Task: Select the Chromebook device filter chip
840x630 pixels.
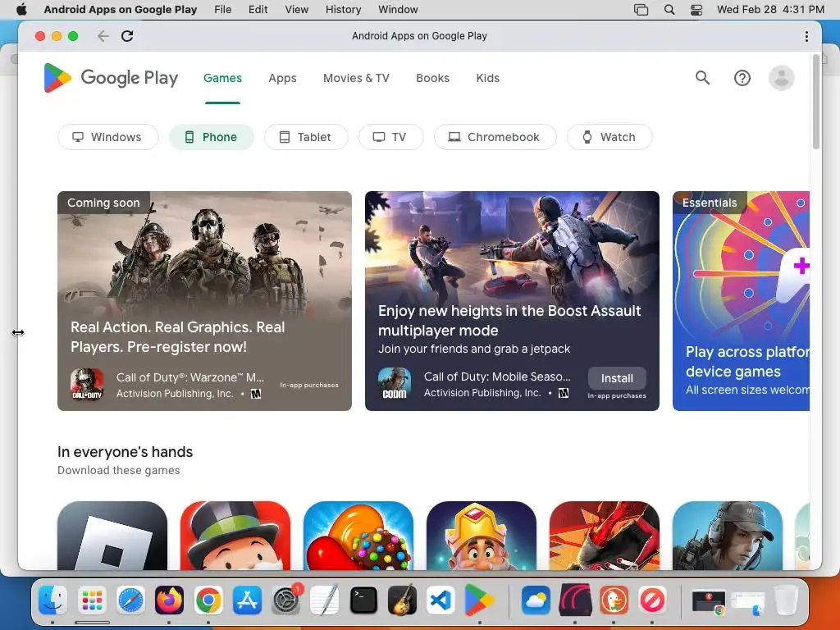Action: [x=495, y=137]
